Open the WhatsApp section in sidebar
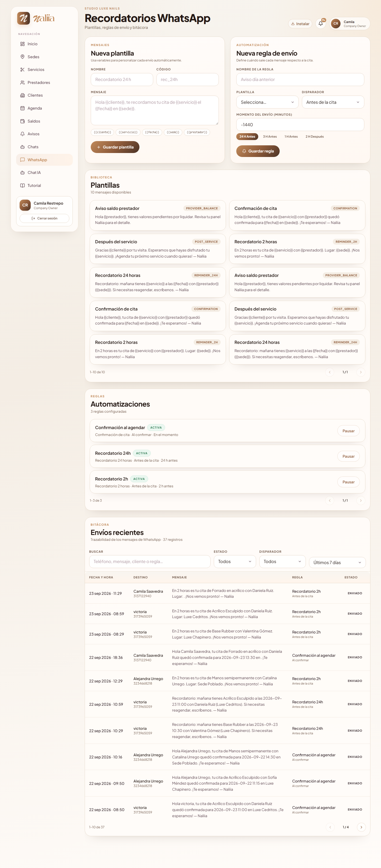The width and height of the screenshot is (381, 868). point(44,160)
